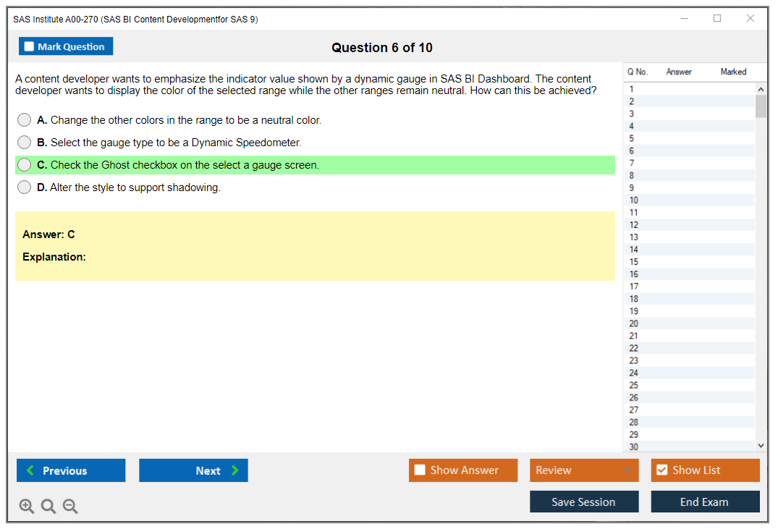Screen dimensions: 778x532
Task: Click the End Exam button
Action: (x=704, y=502)
